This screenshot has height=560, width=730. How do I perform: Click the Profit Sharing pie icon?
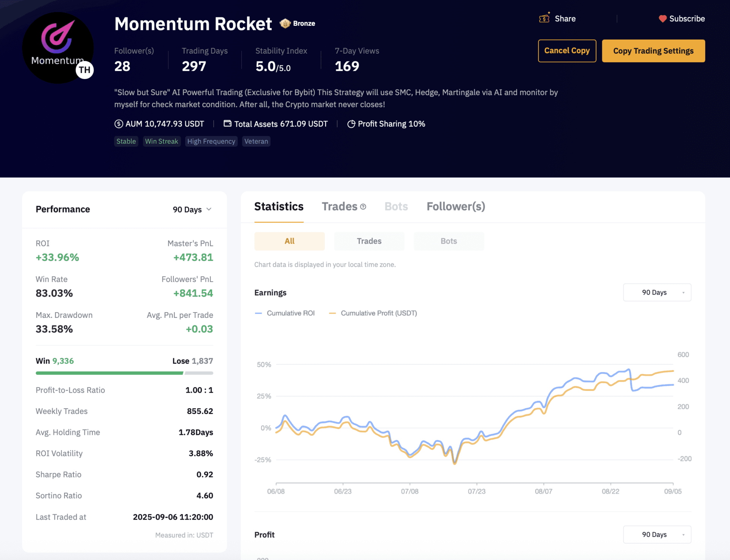351,124
